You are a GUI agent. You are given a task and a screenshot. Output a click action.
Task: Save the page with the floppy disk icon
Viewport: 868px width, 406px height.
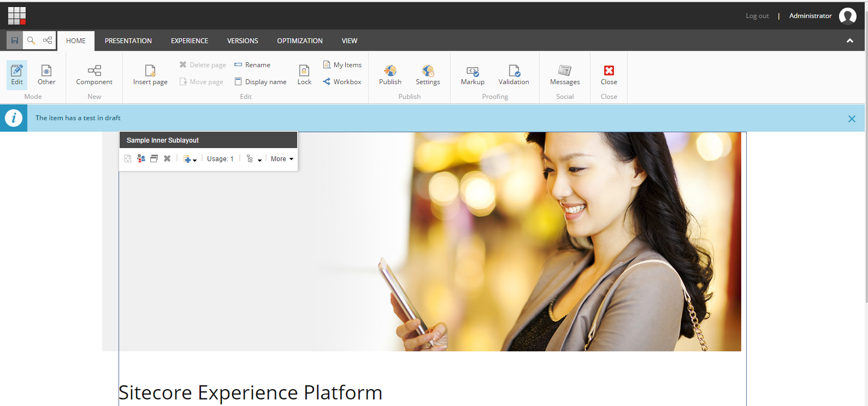click(x=15, y=40)
